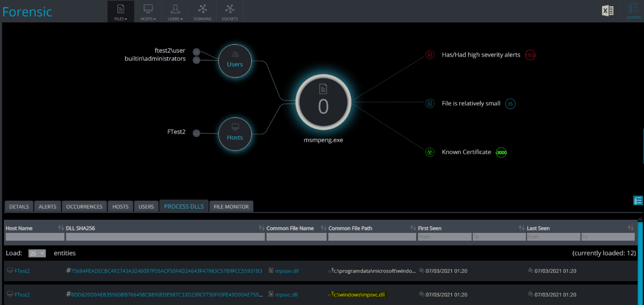Open the Domains network icon

tap(202, 11)
